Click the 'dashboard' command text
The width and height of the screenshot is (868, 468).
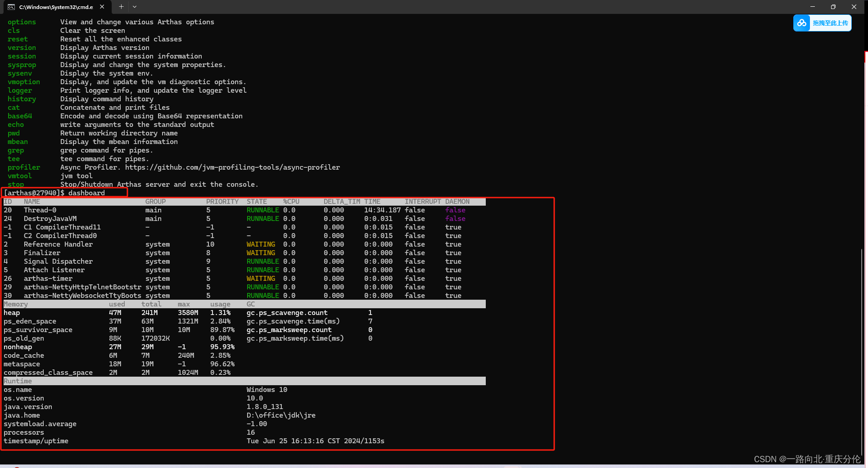[86, 193]
